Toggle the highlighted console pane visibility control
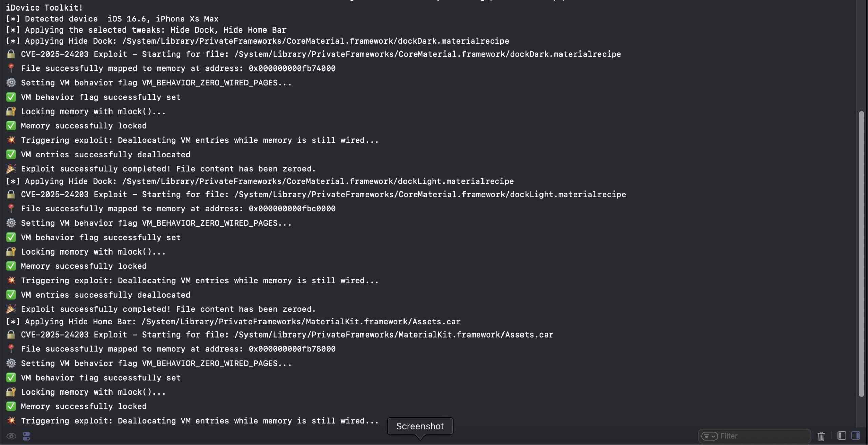 coord(855,436)
